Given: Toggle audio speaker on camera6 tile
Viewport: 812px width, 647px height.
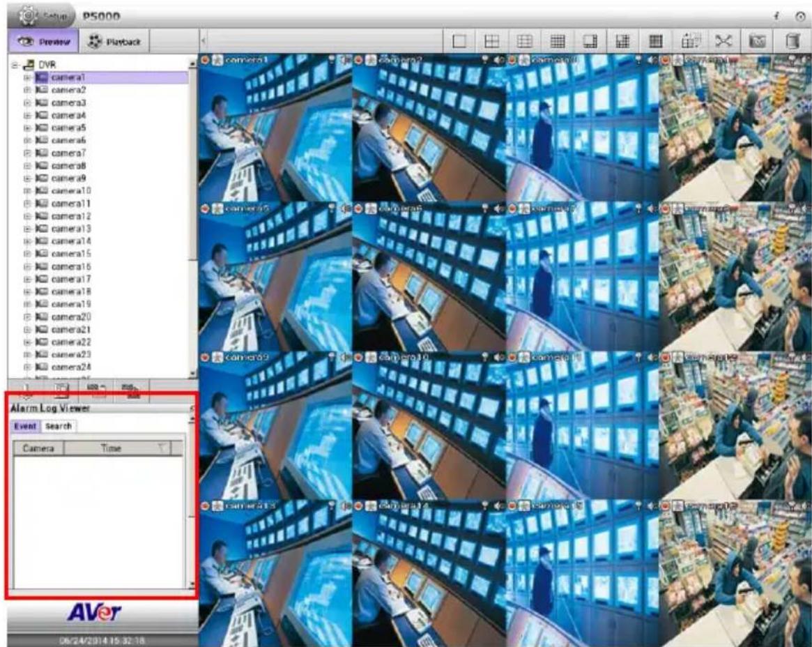Looking at the screenshot, I should point(498,208).
